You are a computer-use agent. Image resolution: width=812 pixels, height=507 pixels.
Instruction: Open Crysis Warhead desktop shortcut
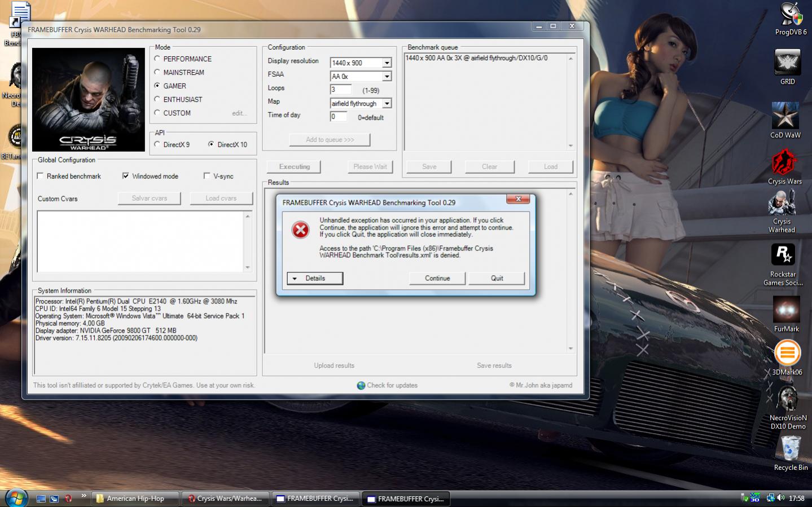(782, 211)
